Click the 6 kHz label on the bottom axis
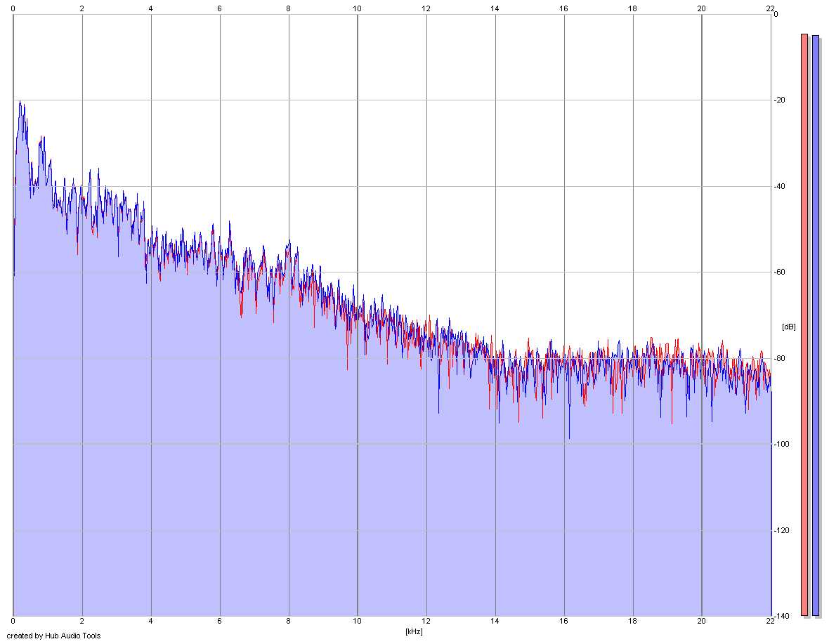This screenshot has width=829, height=644. [x=219, y=621]
